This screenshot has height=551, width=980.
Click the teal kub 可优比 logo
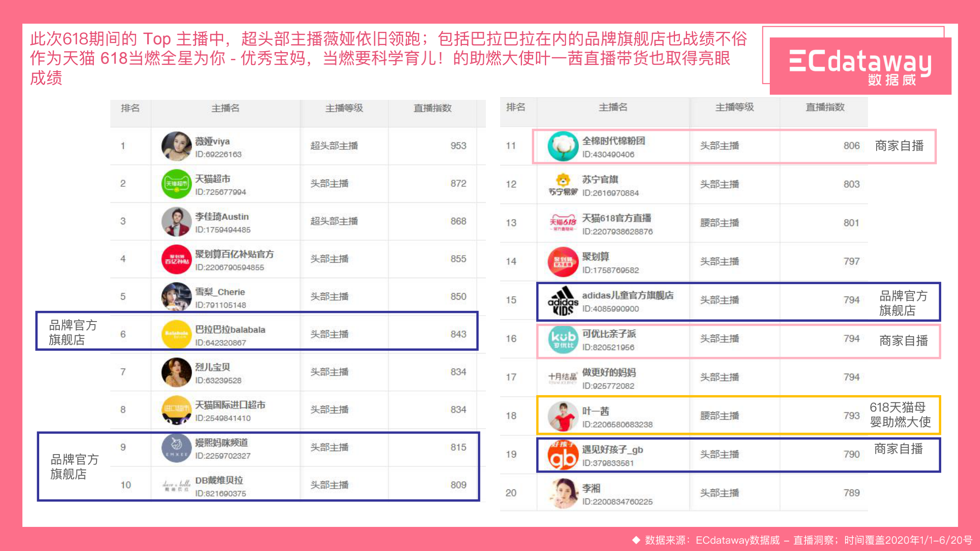click(x=563, y=339)
